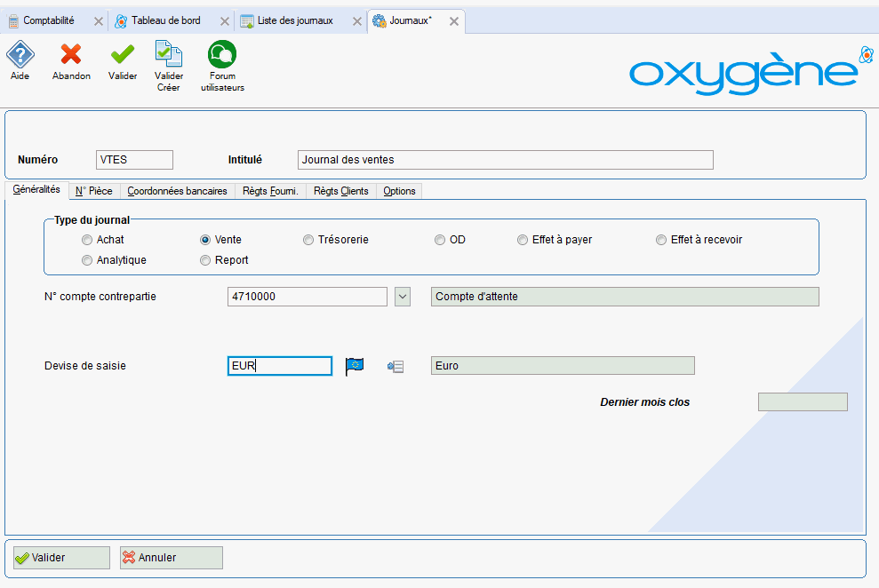Select the Trésorerie journal type
This screenshot has height=588, width=879.
tap(308, 240)
